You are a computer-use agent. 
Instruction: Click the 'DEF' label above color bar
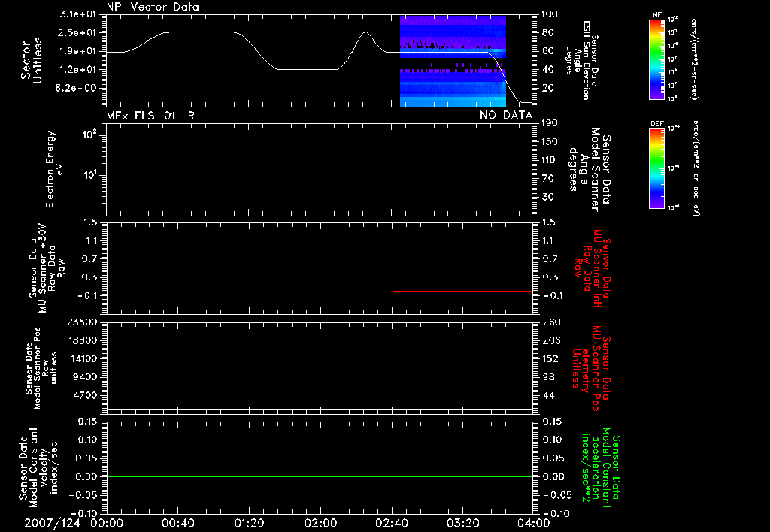[x=656, y=124]
